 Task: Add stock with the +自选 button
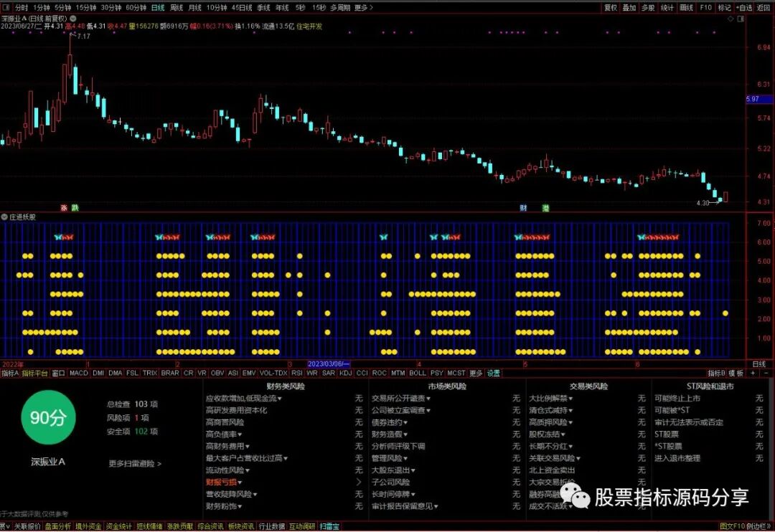(744, 7)
